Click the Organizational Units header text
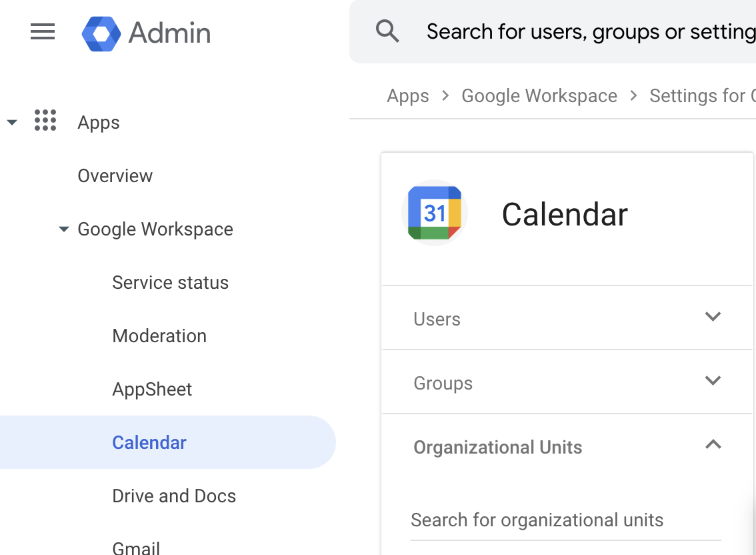 pos(497,448)
